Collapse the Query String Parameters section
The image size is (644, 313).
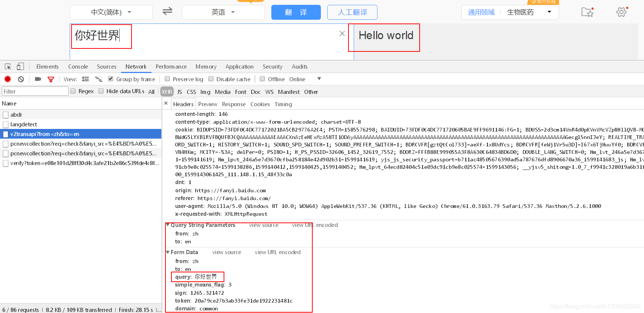point(168,225)
